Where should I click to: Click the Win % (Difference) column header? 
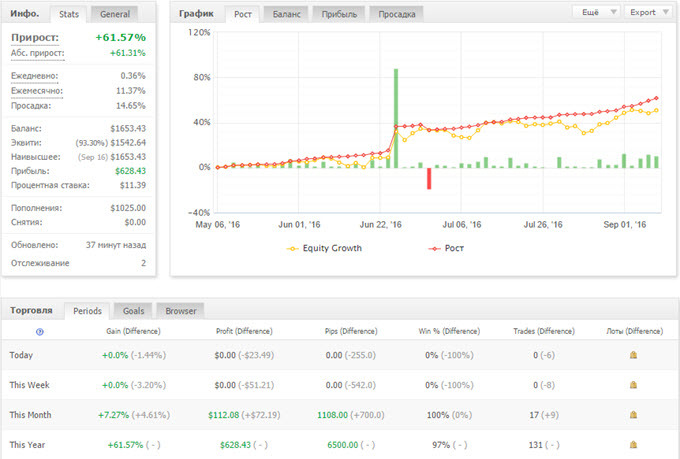pyautogui.click(x=449, y=331)
